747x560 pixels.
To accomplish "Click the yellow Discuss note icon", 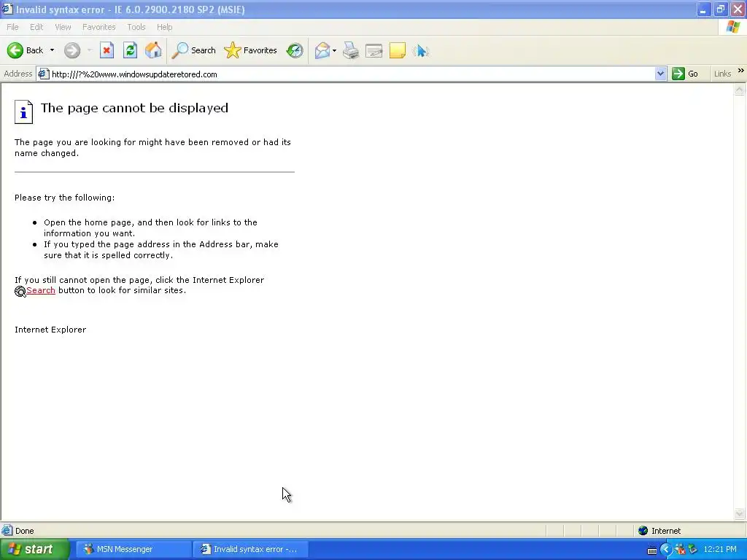I will [398, 50].
